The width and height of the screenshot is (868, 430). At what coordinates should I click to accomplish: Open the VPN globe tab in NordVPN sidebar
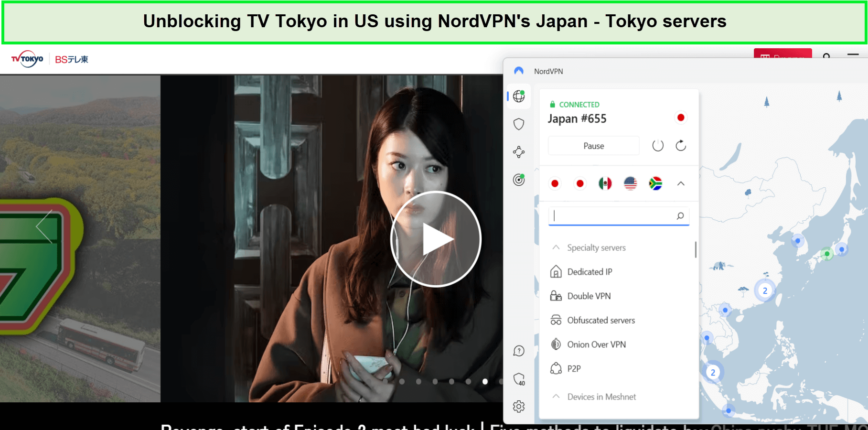click(519, 96)
